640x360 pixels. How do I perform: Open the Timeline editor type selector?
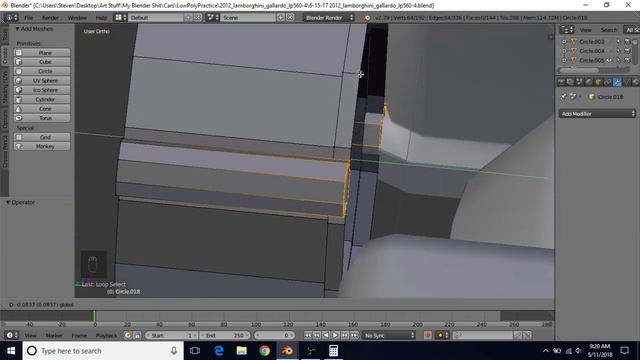tap(11, 335)
